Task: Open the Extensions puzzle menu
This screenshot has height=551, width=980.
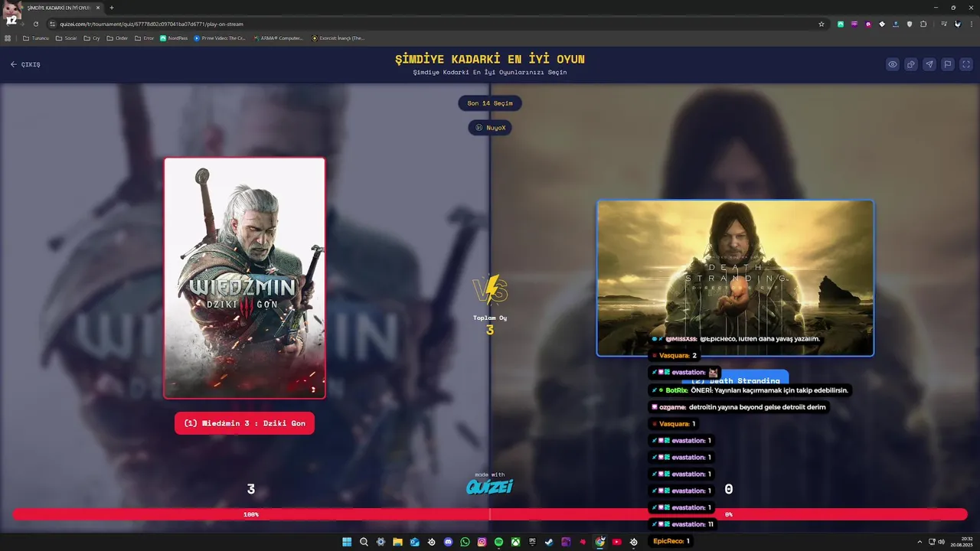Action: point(923,24)
